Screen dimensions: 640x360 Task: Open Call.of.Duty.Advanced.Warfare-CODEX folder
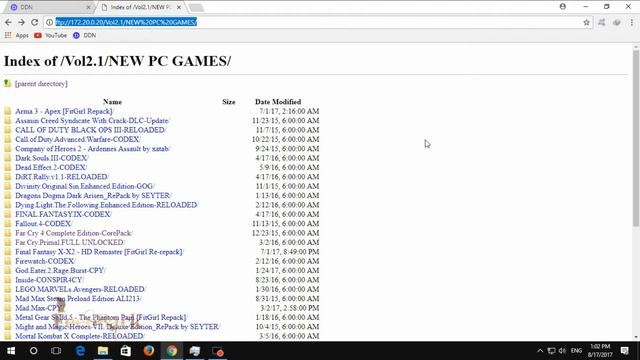click(78, 139)
